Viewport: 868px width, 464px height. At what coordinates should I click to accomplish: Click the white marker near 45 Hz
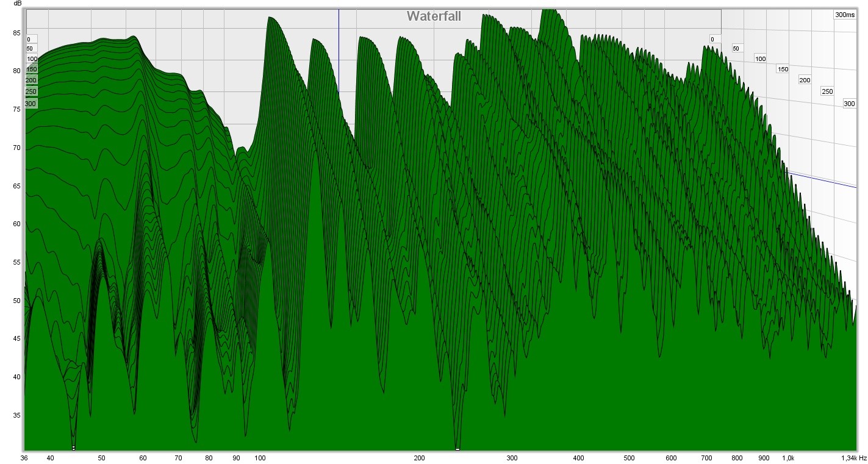click(74, 448)
